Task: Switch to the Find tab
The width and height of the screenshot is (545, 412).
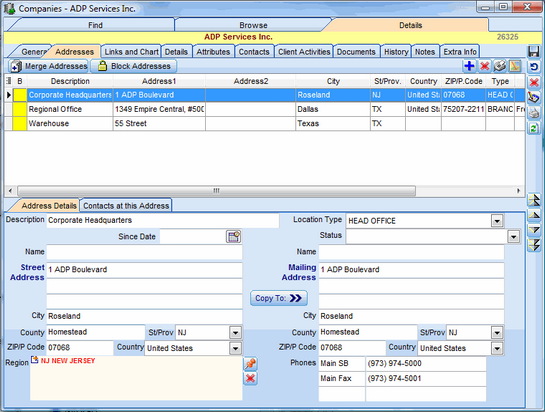Action: click(95, 25)
